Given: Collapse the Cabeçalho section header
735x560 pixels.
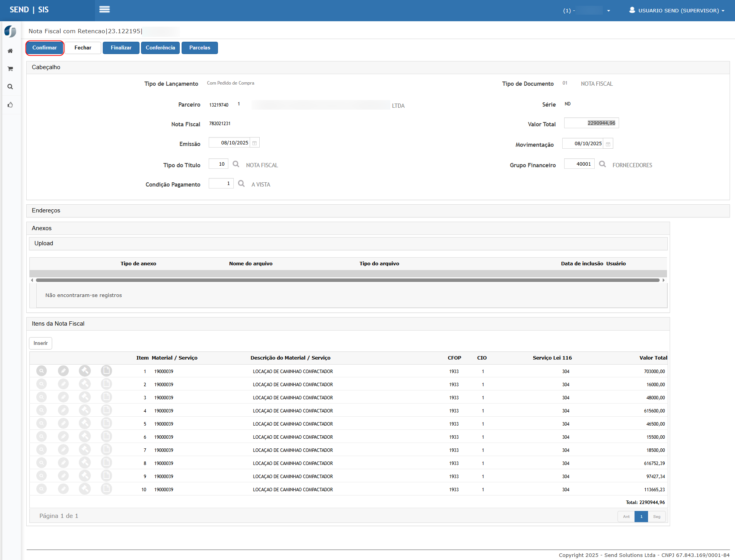Looking at the screenshot, I should pyautogui.click(x=46, y=67).
